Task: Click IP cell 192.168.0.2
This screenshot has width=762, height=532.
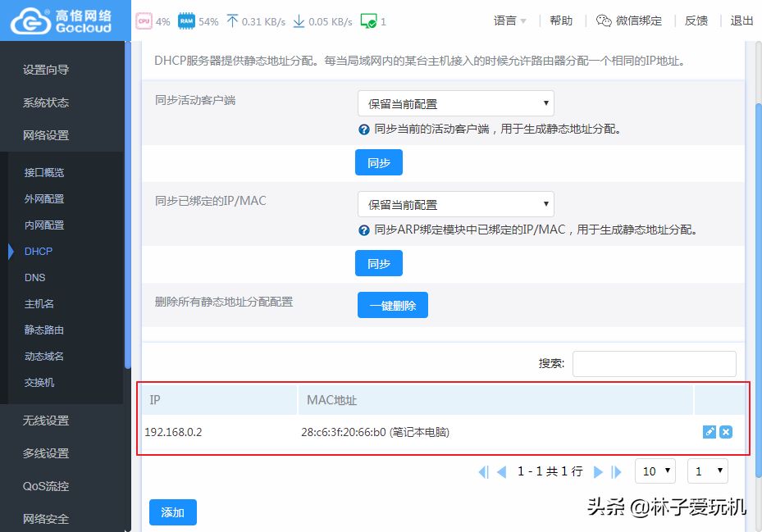Action: coord(173,432)
